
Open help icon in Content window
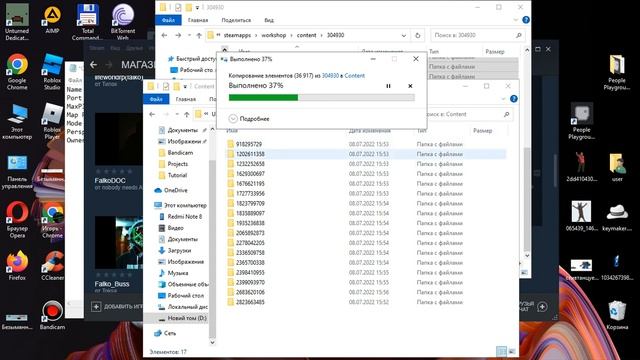click(x=514, y=99)
